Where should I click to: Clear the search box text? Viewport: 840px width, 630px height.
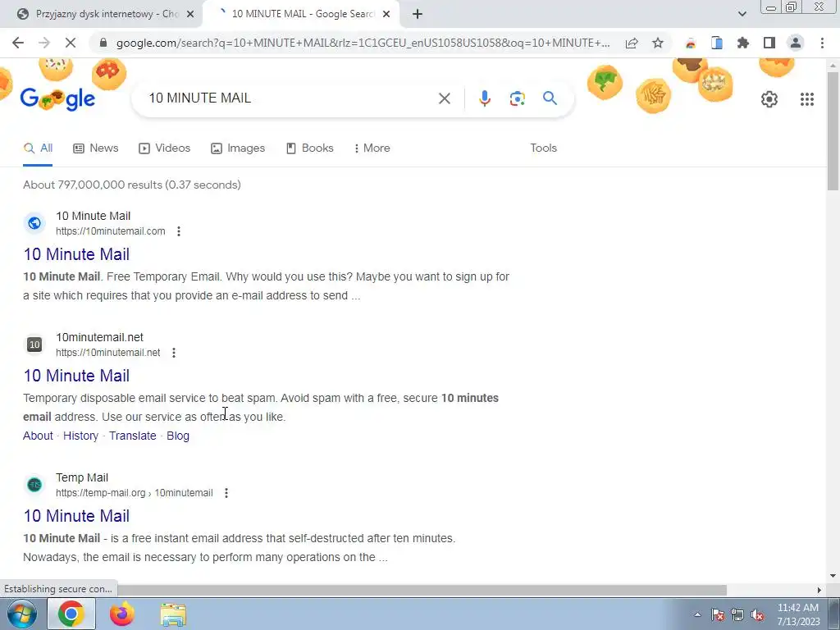(444, 98)
